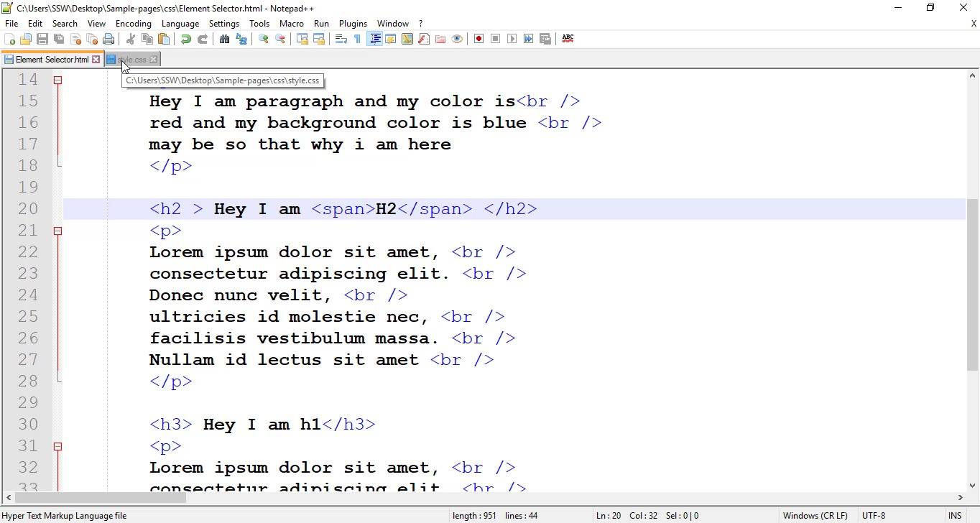Click the spell check ABC icon
Viewport: 980px width, 523px height.
568,39
